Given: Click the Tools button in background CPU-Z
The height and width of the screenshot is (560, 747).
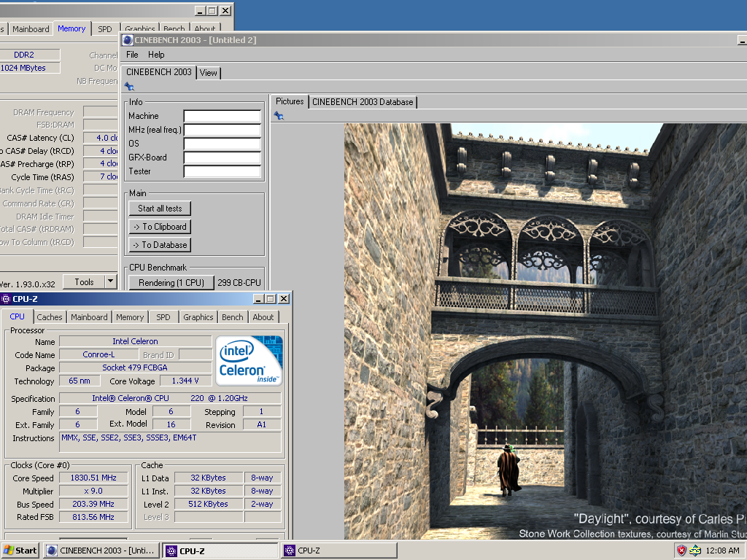Looking at the screenshot, I should click(x=84, y=282).
